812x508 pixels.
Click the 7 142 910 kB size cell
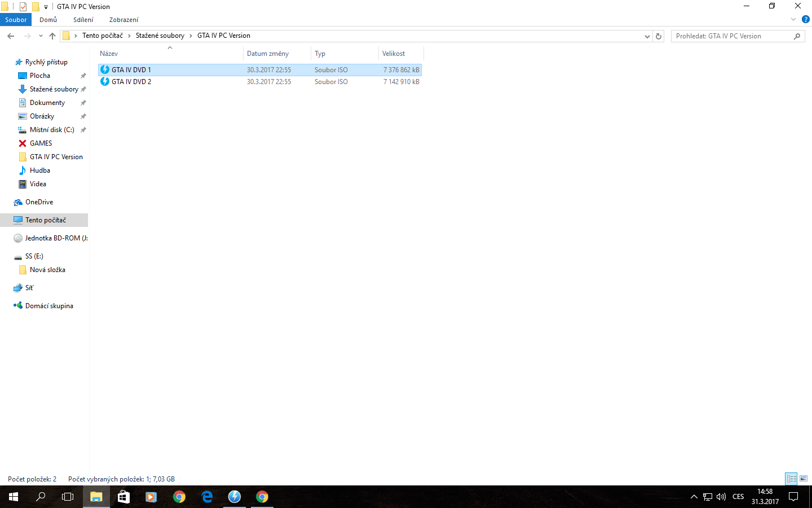[x=401, y=82]
